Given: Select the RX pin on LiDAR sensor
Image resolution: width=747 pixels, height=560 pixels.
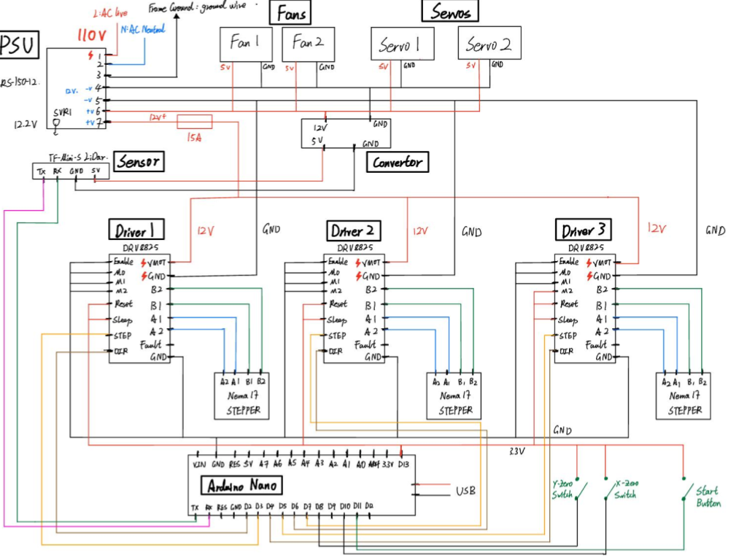Looking at the screenshot, I should pos(57,171).
